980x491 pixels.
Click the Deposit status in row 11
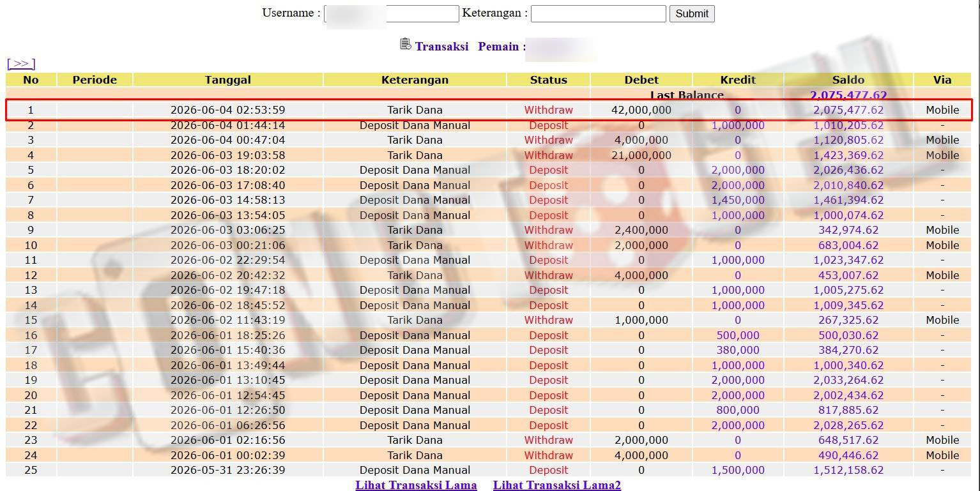coord(548,260)
